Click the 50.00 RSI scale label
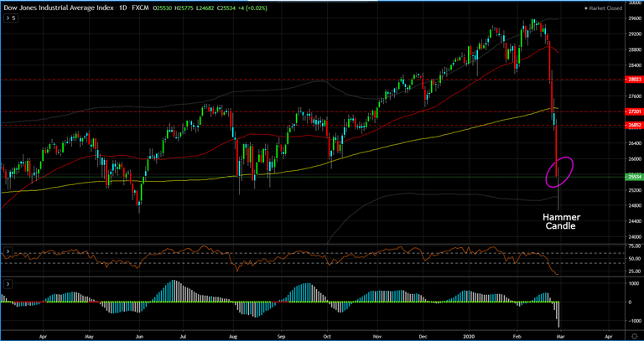The height and width of the screenshot is (341, 644). 633,259
